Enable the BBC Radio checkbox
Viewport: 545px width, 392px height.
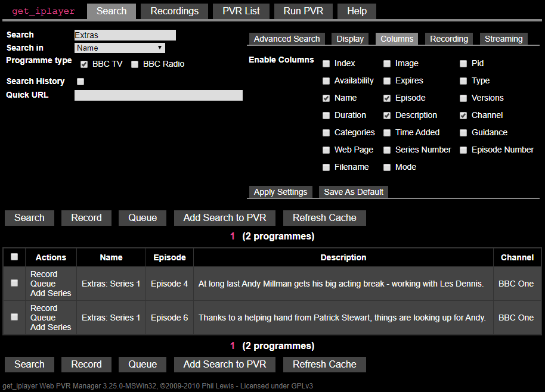point(135,64)
